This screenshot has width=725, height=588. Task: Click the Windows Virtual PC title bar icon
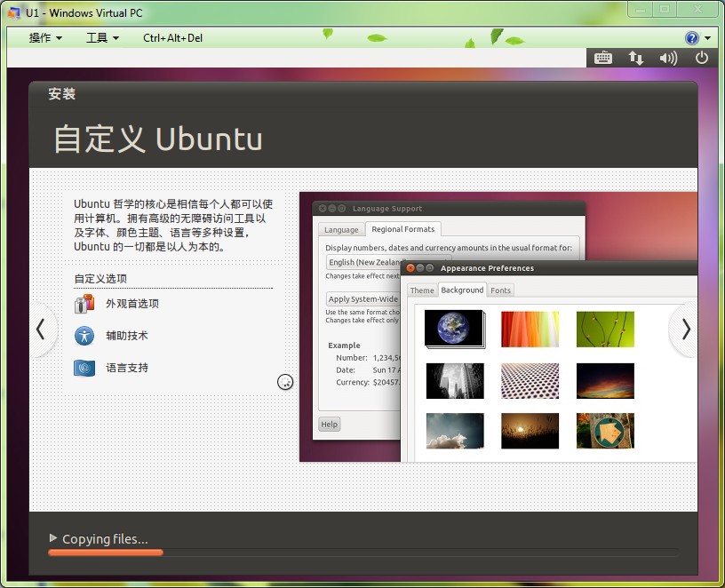[x=14, y=12]
